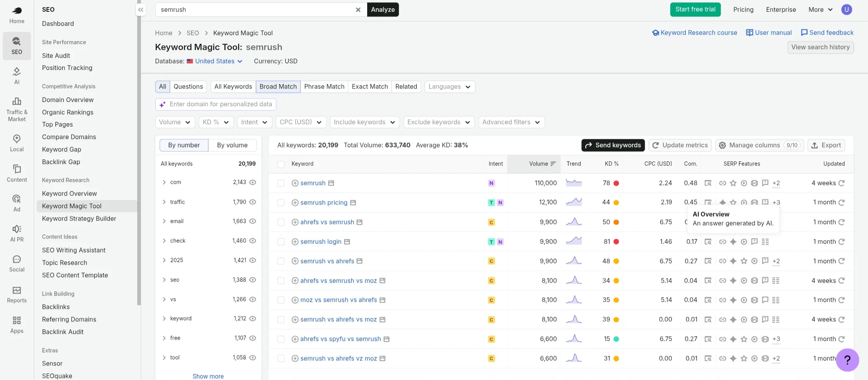The image size is (868, 380).
Task: Expand the check keyword group chevron
Action: (164, 241)
